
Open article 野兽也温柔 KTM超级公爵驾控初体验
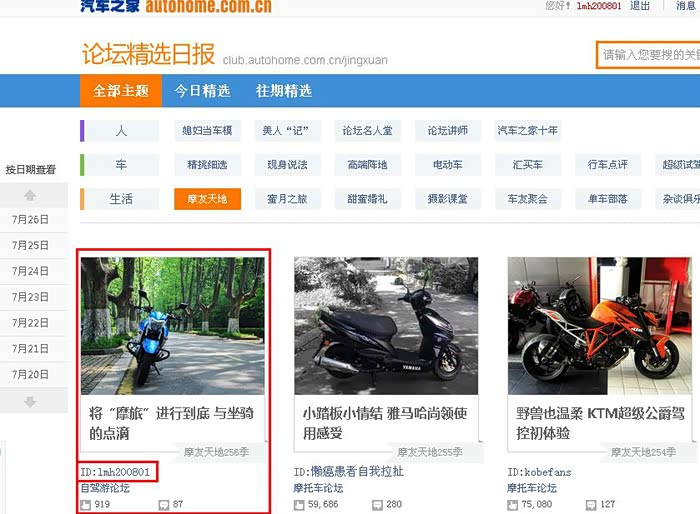click(x=600, y=423)
